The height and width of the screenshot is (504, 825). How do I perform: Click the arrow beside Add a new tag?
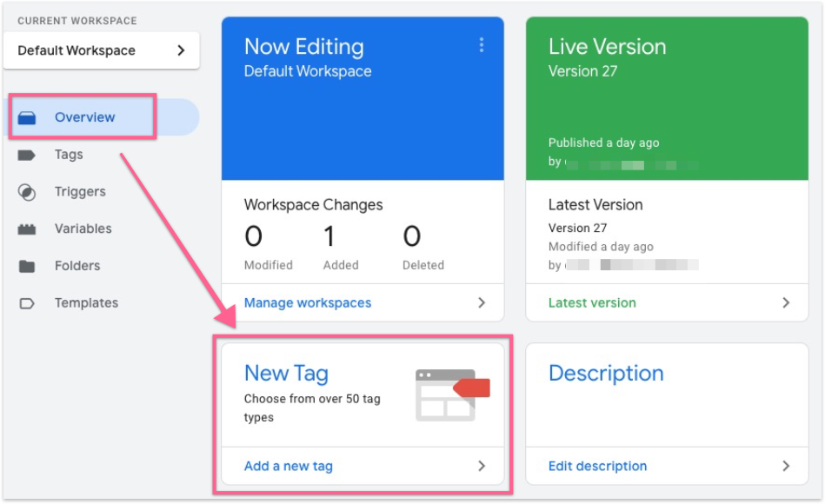point(482,467)
